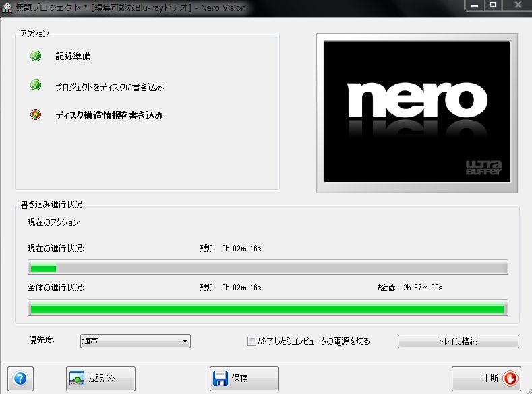Click the 現在のアクション label
Viewport: 532px width, 394px height.
point(54,222)
